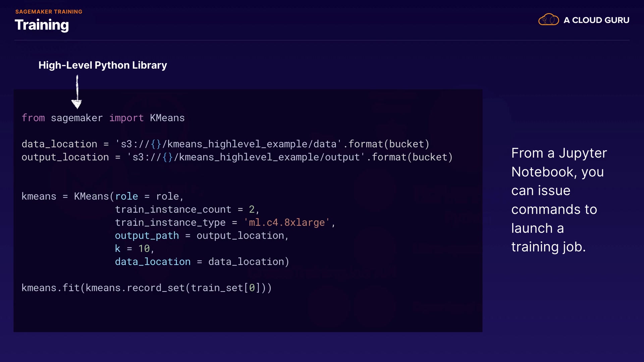Click the kmeans.fit call line
This screenshot has height=362, width=644.
[146, 288]
